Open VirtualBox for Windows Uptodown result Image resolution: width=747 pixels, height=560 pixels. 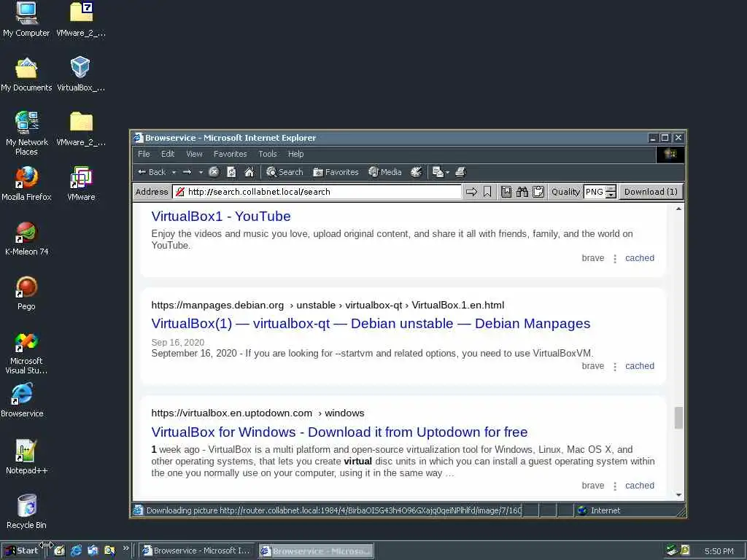pyautogui.click(x=339, y=432)
